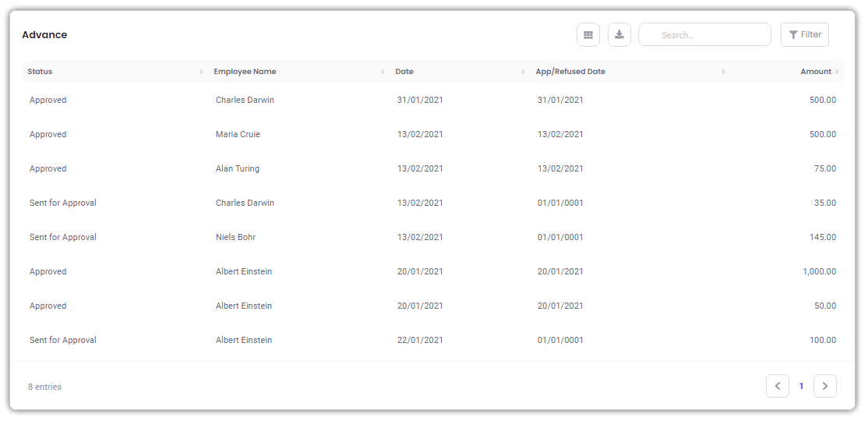Sort table by Employee Name column
Viewport: 868px width, 421px height.
pyautogui.click(x=245, y=72)
